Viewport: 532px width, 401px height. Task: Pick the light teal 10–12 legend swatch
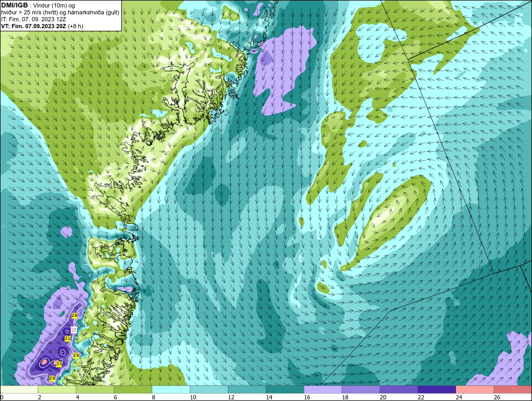pos(209,389)
